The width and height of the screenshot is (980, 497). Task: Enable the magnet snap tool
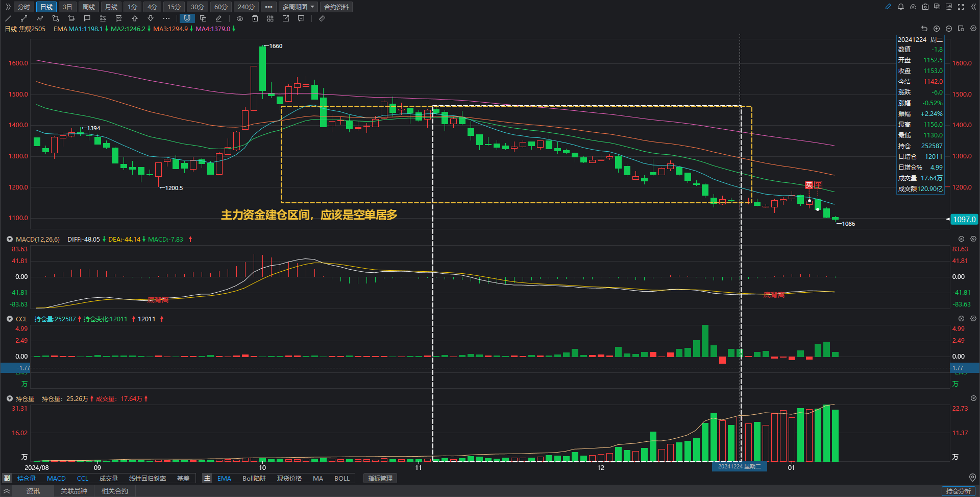pos(187,18)
